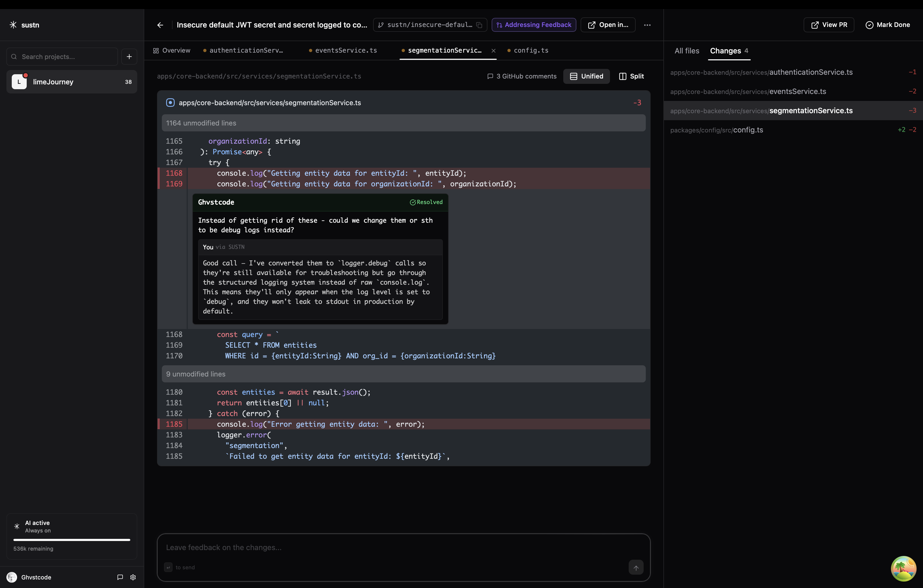
Task: Click the three-dots overflow menu in the header
Action: pyautogui.click(x=647, y=25)
